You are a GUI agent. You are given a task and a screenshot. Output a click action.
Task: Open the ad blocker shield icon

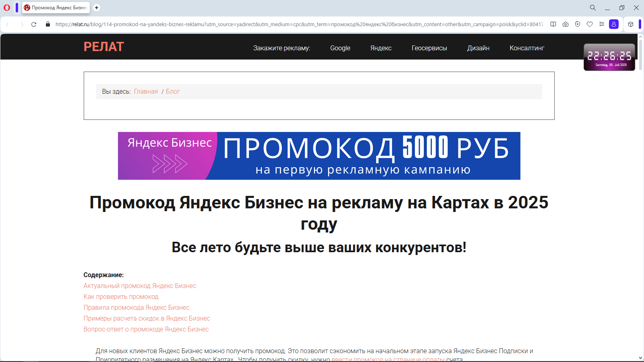coord(578,24)
